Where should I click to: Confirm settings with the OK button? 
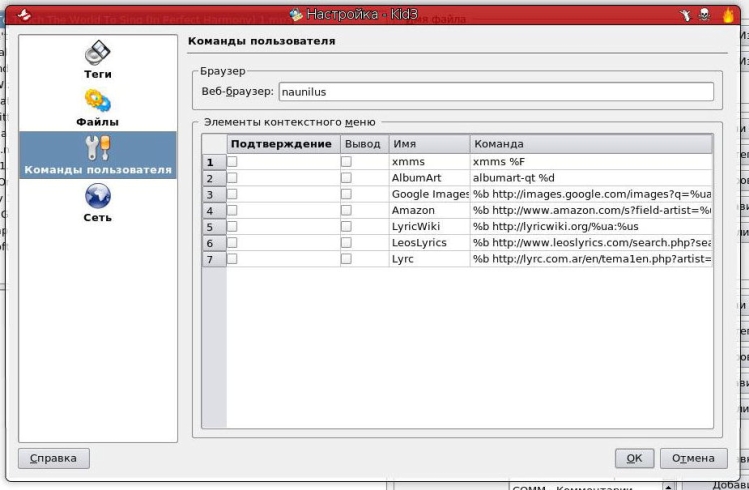[634, 458]
